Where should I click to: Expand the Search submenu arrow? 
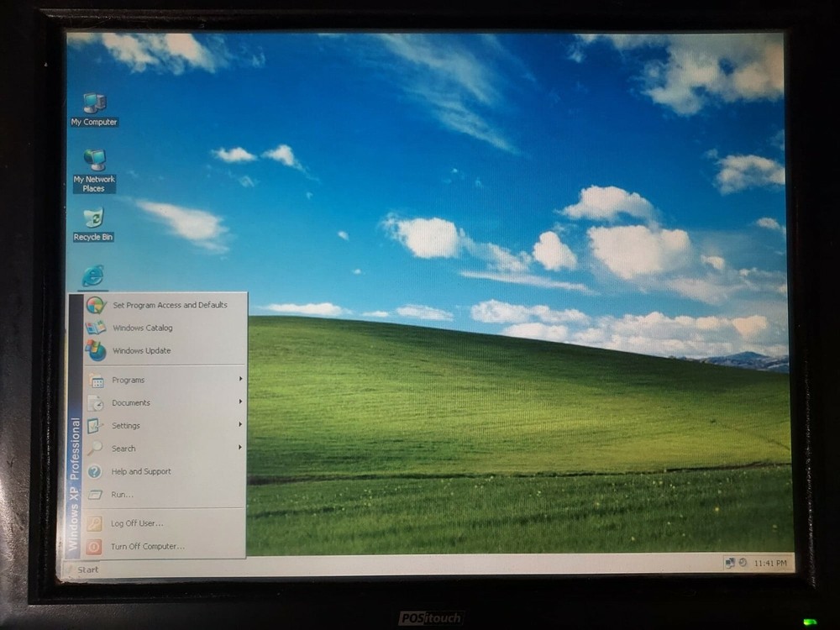pos(240,448)
